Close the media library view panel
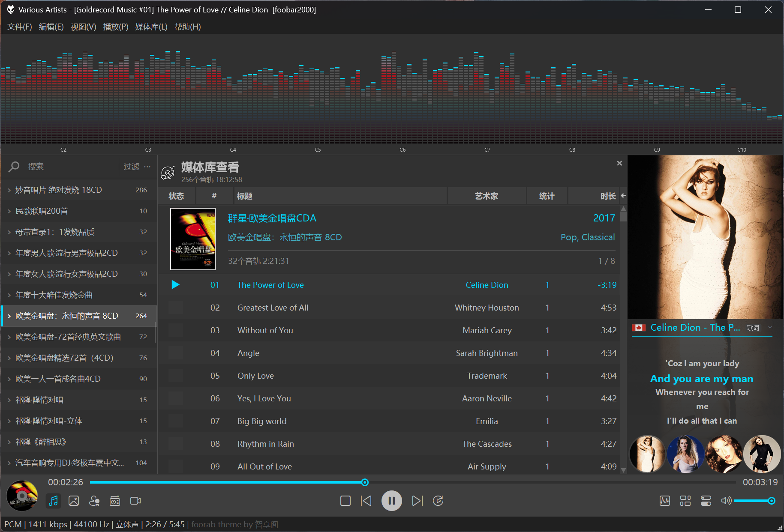The image size is (784, 532). tap(619, 163)
